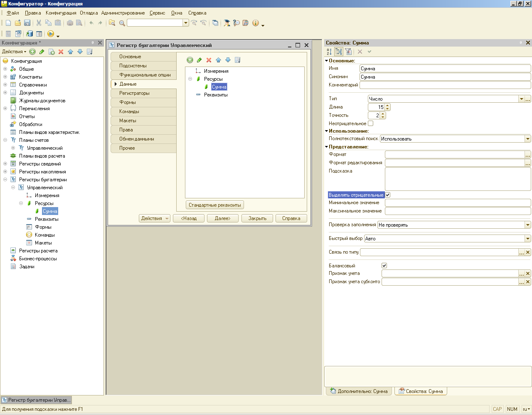The image size is (532, 415).
Task: Switch to the Регистраторы tab
Action: click(134, 93)
